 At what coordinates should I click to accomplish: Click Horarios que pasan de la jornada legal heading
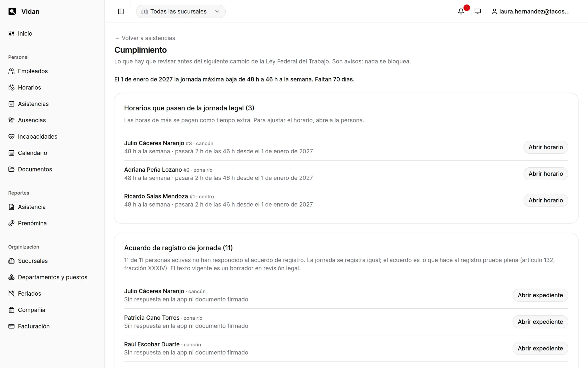189,108
